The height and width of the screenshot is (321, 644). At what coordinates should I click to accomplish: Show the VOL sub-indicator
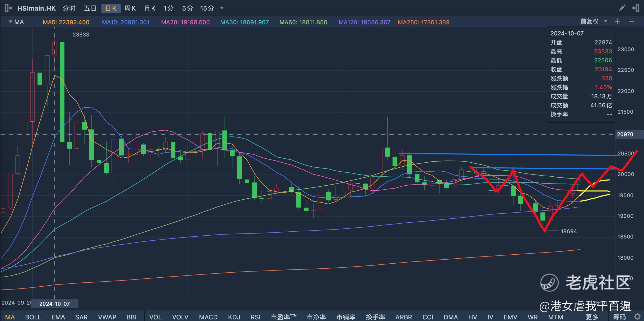(x=155, y=317)
